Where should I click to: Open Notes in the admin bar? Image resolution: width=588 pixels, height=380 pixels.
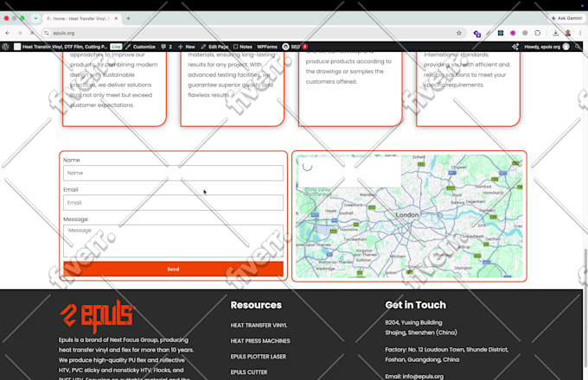tap(243, 47)
